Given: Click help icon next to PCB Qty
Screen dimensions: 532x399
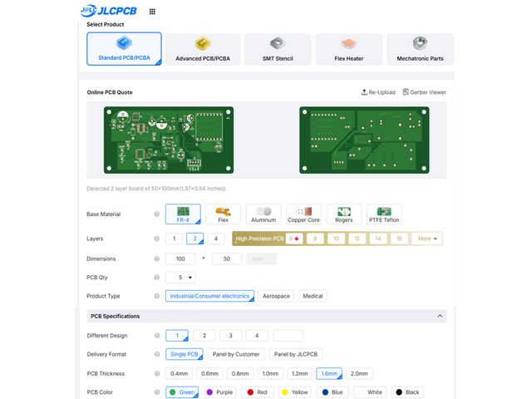Looking at the screenshot, I should point(157,277).
